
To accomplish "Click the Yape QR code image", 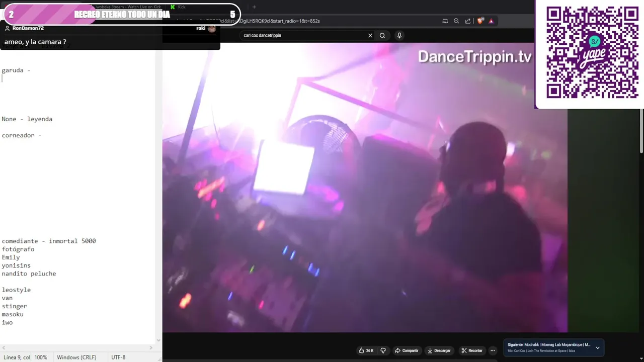I will coord(592,52).
